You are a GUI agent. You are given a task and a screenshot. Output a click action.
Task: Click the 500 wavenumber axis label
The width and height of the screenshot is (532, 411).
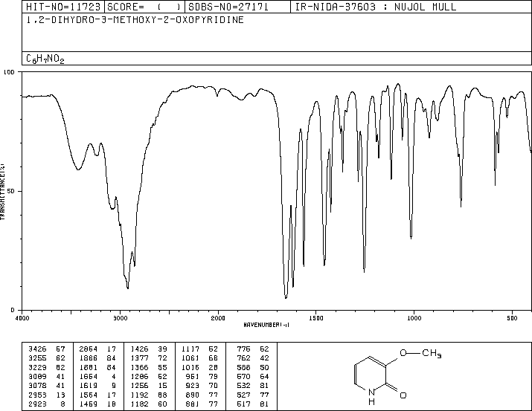click(x=512, y=318)
